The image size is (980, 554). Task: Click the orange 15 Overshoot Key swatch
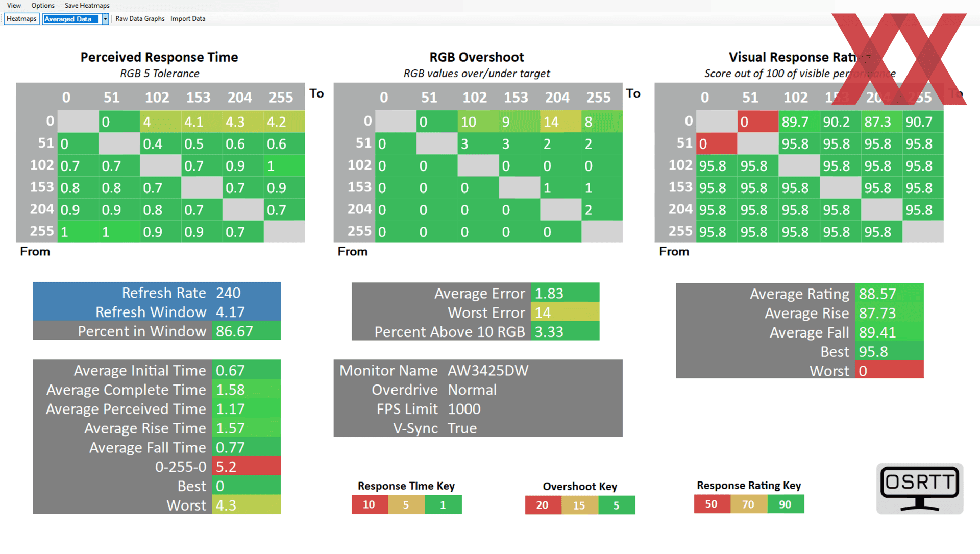tap(579, 505)
